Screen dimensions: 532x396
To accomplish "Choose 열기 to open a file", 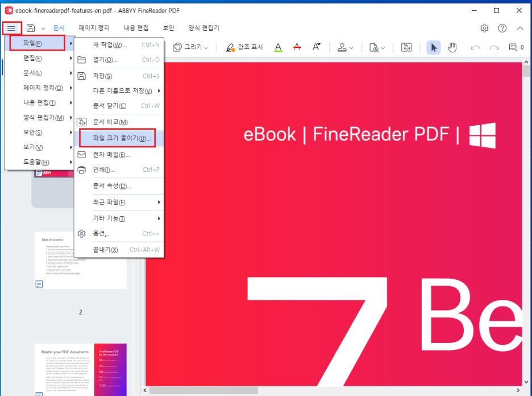I will click(x=119, y=60).
